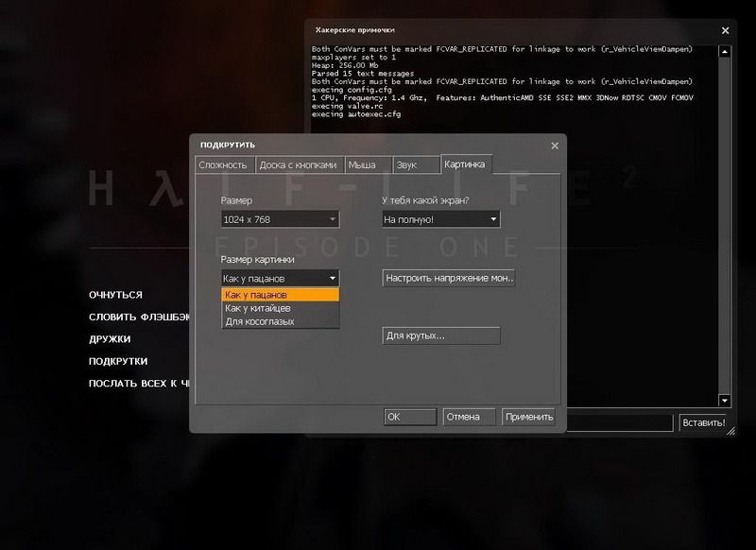Open ДРУЖКИ in main menu
Image resolution: width=756 pixels, height=550 pixels.
[x=110, y=339]
